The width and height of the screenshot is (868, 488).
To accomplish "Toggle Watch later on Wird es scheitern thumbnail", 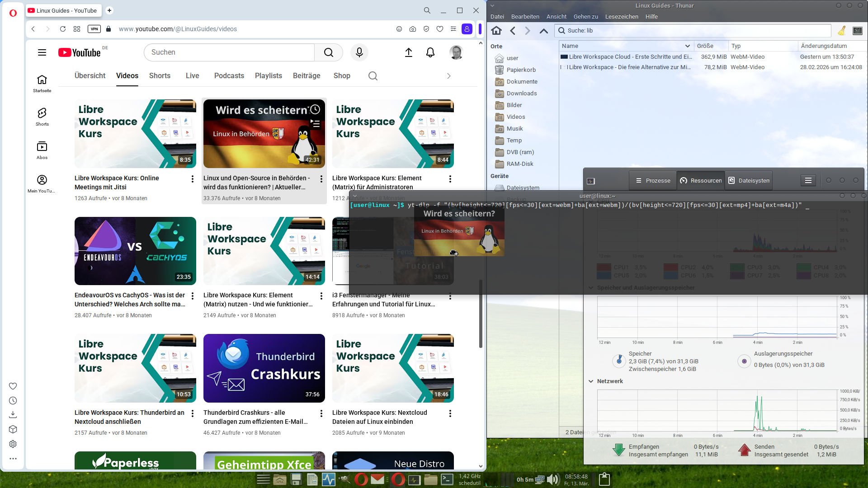I will click(x=315, y=109).
